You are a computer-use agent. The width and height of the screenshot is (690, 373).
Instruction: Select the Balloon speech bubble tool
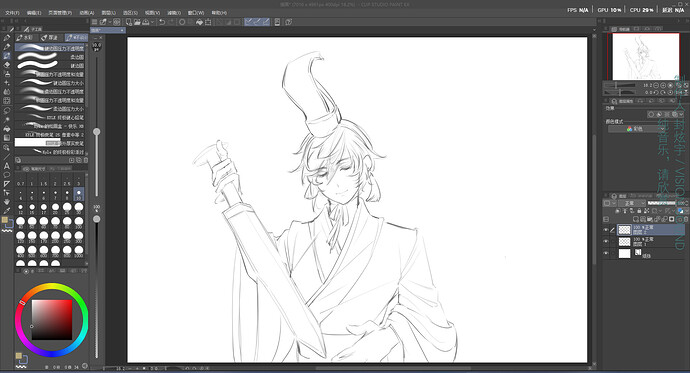(7, 175)
